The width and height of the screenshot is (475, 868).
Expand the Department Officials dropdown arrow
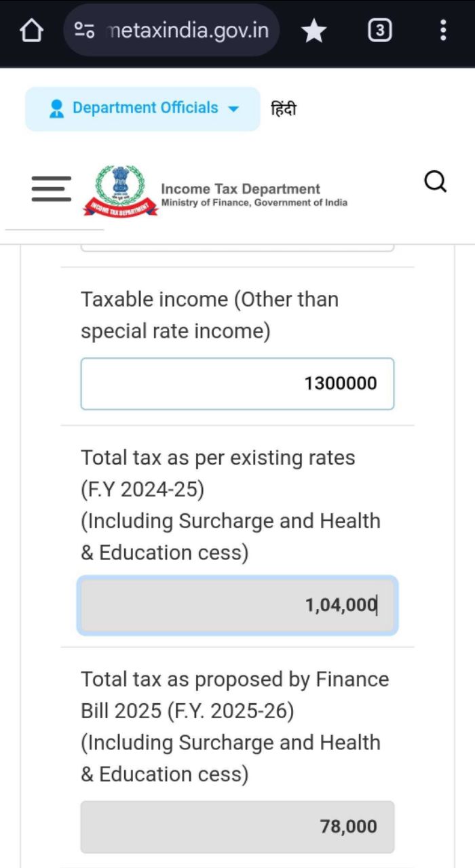(x=233, y=108)
